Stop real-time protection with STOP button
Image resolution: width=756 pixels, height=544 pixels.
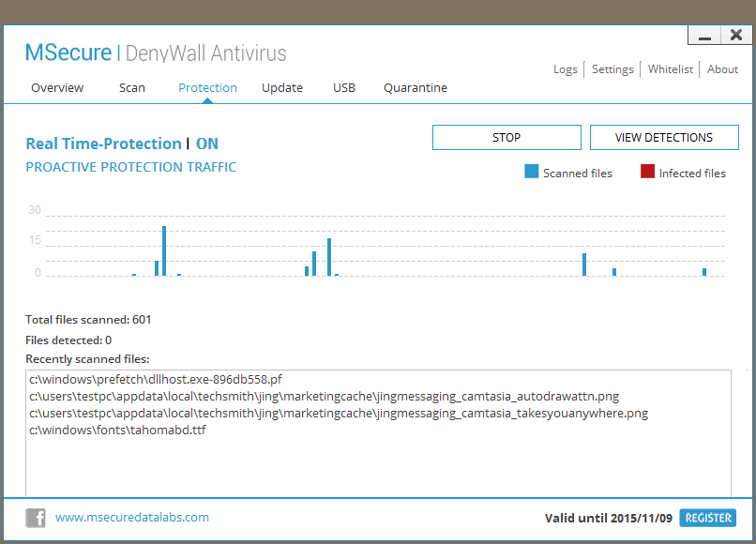point(507,138)
